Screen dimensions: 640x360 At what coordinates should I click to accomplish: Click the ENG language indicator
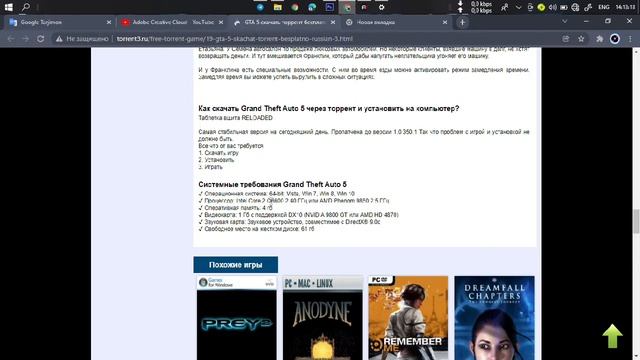point(604,7)
